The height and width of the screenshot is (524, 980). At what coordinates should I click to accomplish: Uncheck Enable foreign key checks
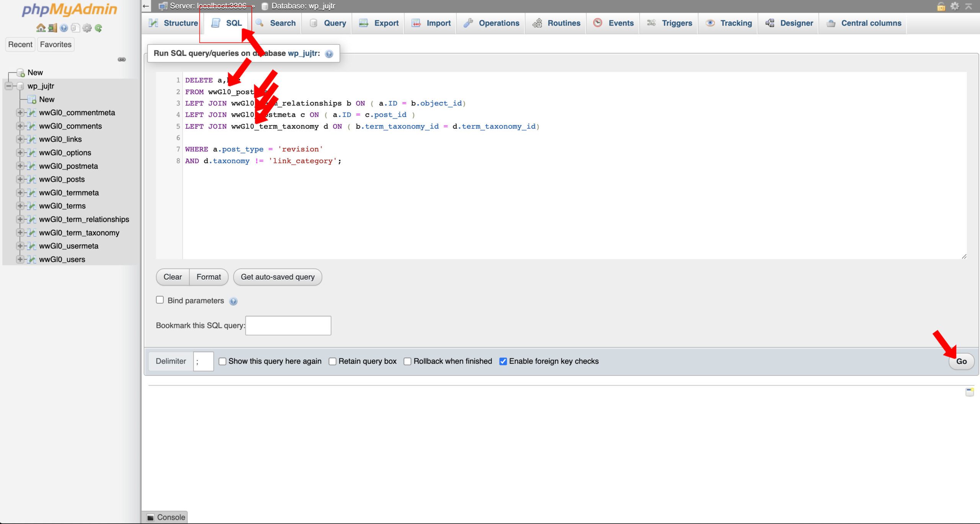pos(503,361)
